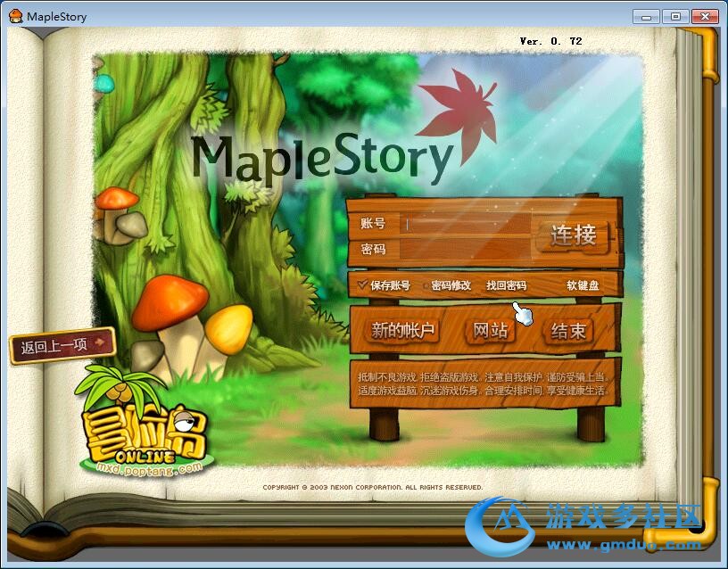Screen dimensions: 728x569
Task: Click the 'Ver. 0. 72' version text
Action: (550, 41)
